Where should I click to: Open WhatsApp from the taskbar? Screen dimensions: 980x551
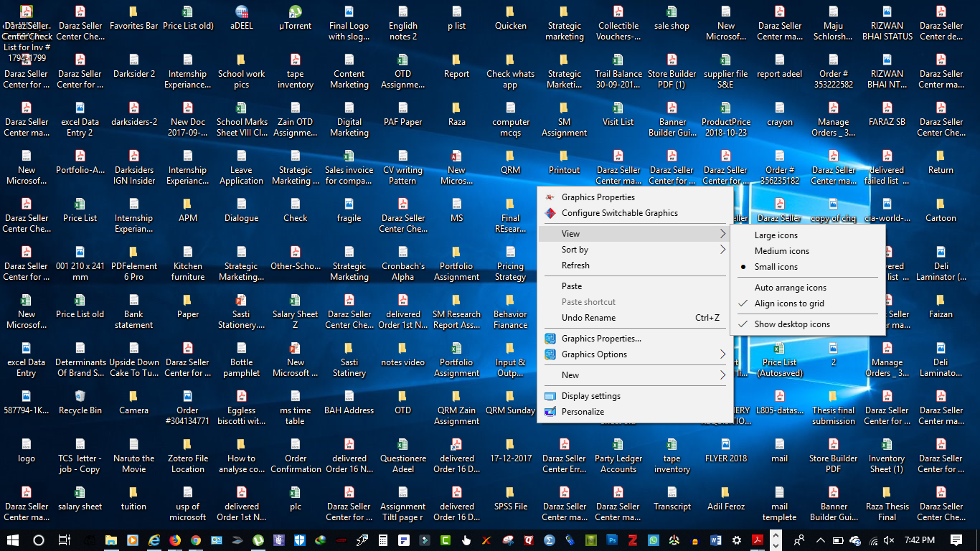click(x=654, y=540)
